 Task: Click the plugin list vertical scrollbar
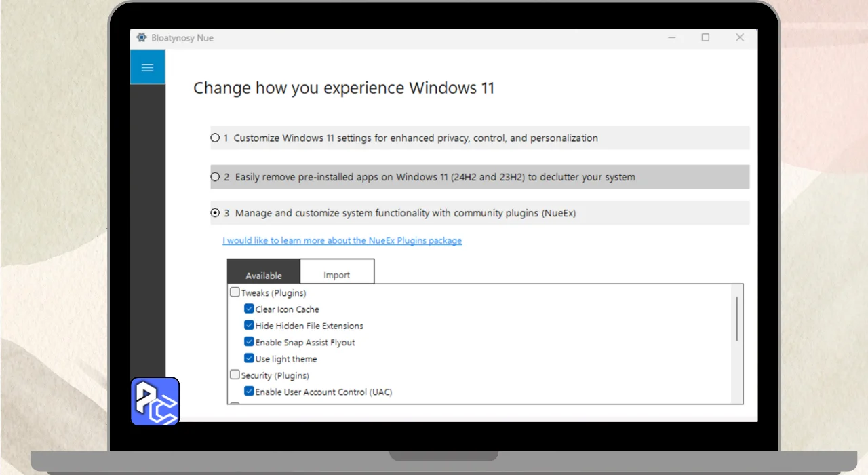pos(737,319)
